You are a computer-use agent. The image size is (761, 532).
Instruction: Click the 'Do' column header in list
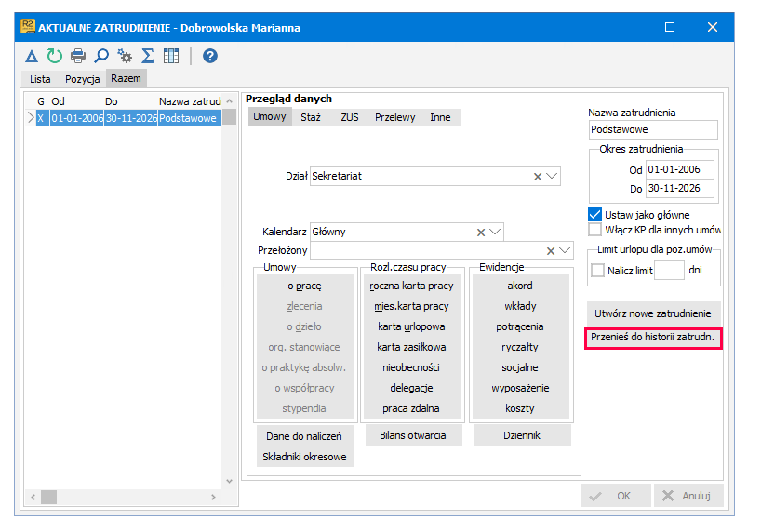coord(130,101)
